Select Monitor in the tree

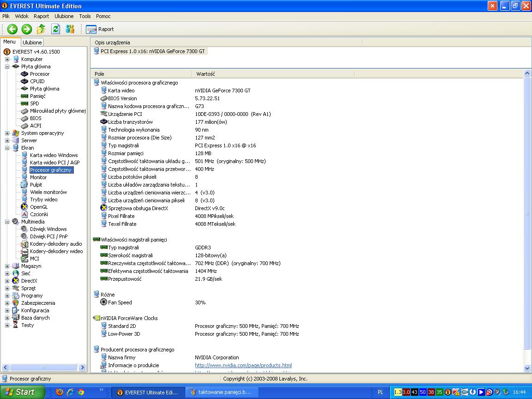pyautogui.click(x=38, y=177)
